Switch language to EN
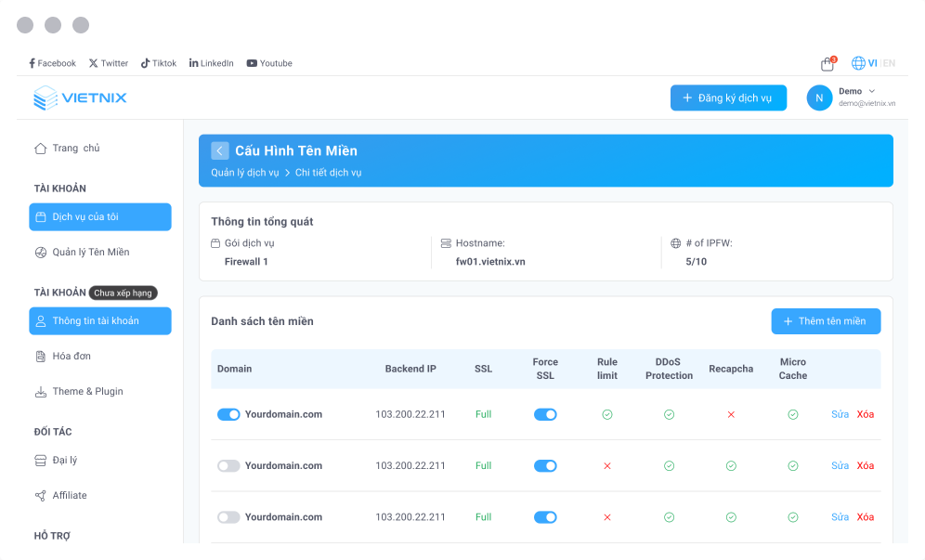925x560 pixels. click(x=889, y=63)
